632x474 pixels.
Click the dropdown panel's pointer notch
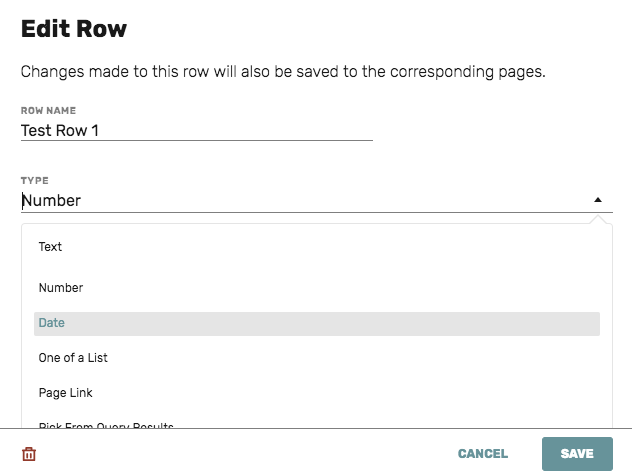[x=598, y=219]
